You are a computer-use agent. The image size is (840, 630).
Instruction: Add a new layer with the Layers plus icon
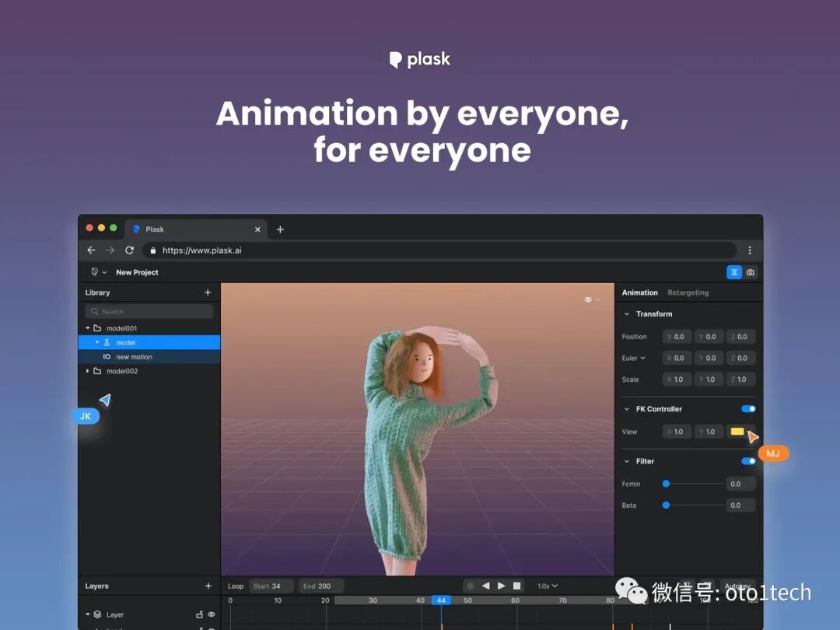[x=208, y=586]
